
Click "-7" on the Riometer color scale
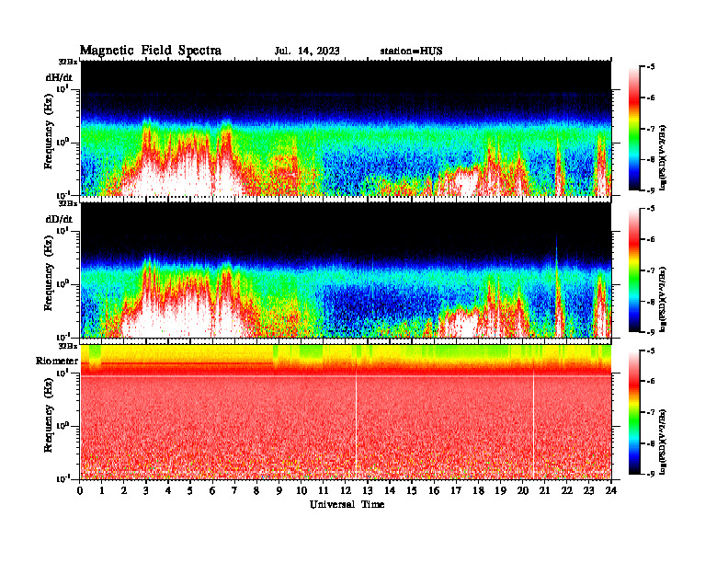[651, 412]
